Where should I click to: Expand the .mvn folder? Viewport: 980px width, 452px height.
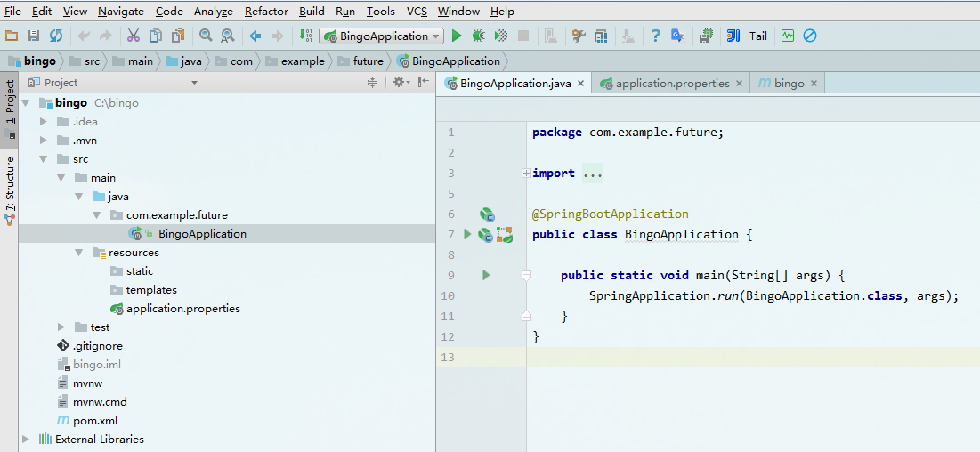click(43, 140)
